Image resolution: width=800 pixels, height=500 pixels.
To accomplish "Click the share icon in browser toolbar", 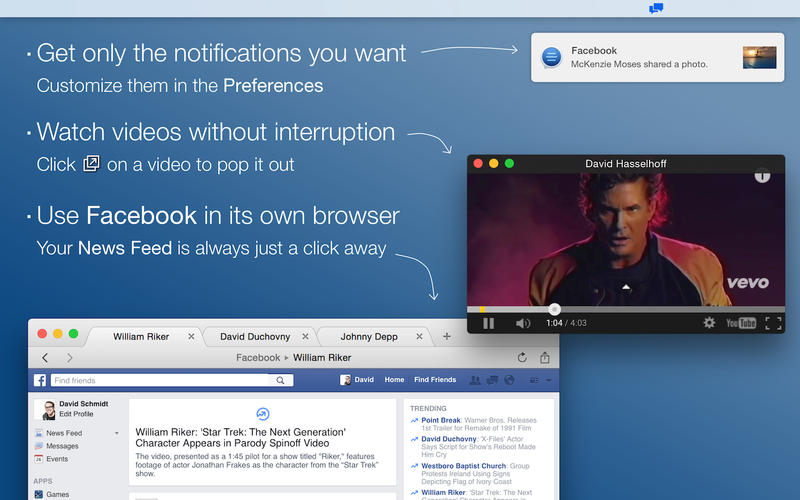I will point(545,357).
